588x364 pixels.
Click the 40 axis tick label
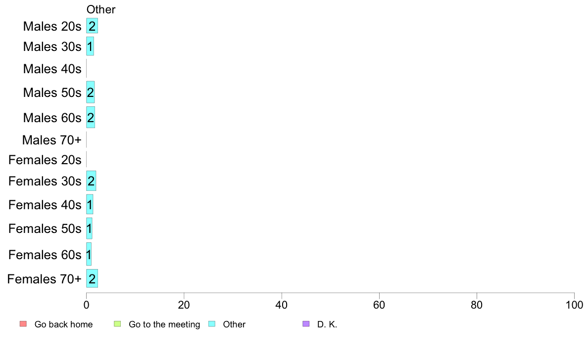[x=282, y=305]
